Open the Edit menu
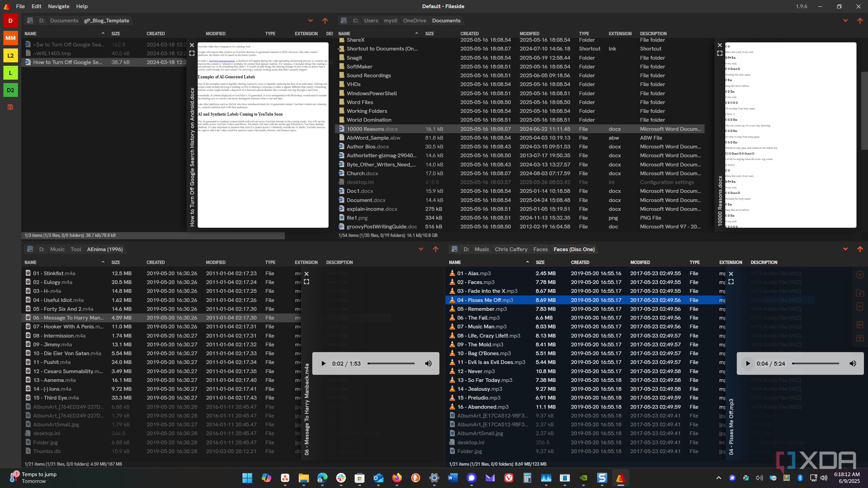The height and width of the screenshot is (488, 868). 36,6
